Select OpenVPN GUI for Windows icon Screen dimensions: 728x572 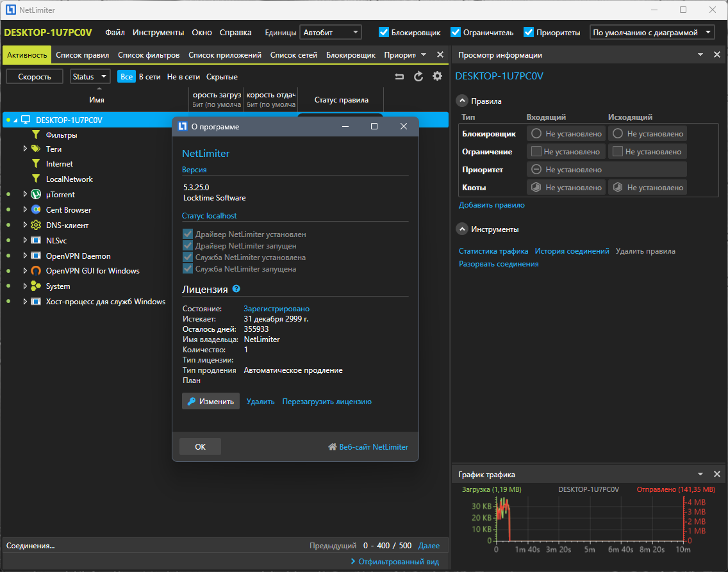(36, 271)
